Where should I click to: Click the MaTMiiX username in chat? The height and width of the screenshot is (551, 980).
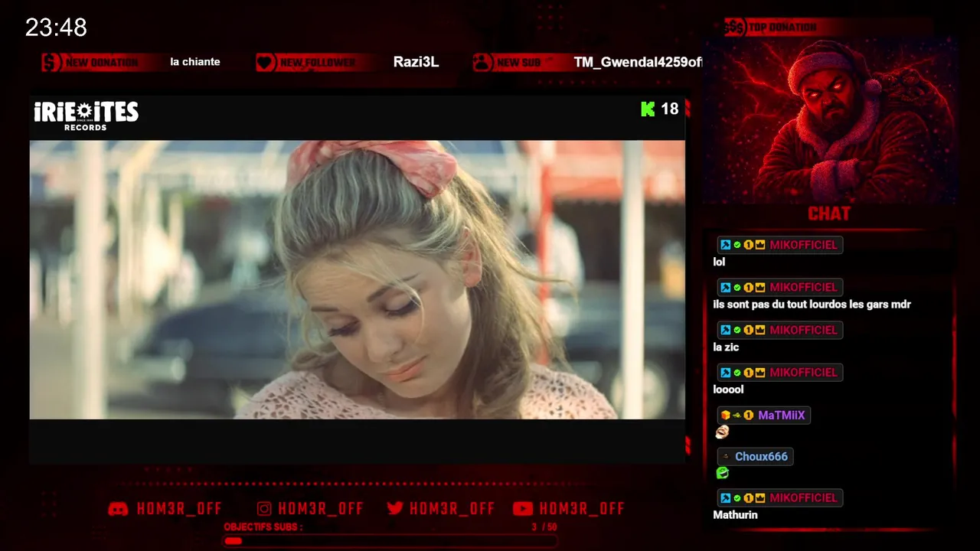[781, 416]
